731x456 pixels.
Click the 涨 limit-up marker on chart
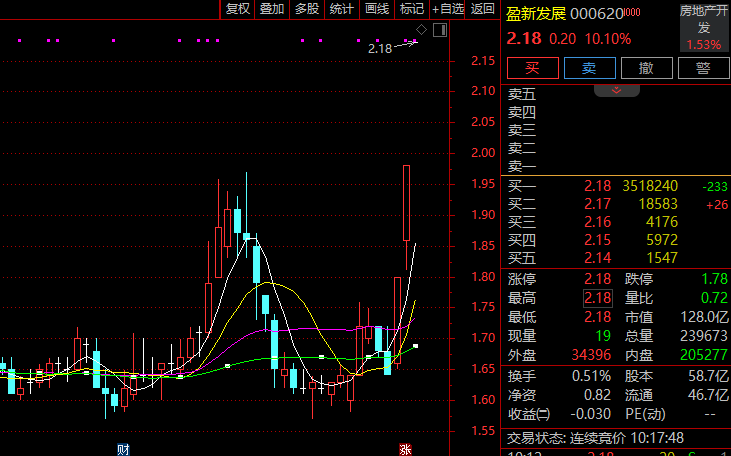click(x=405, y=448)
